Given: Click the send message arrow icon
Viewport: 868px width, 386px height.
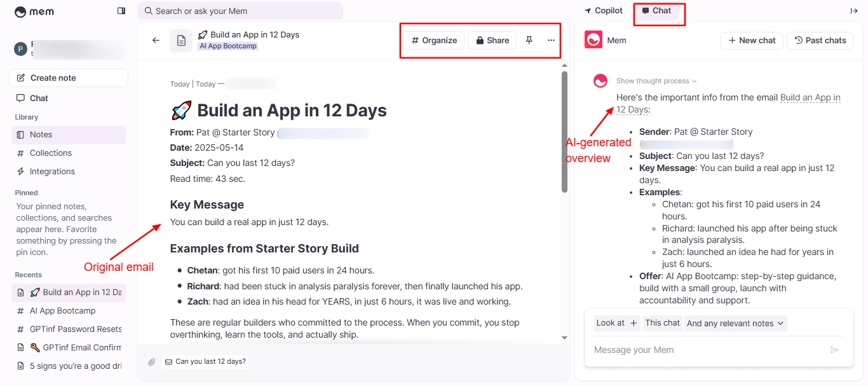Looking at the screenshot, I should point(834,350).
